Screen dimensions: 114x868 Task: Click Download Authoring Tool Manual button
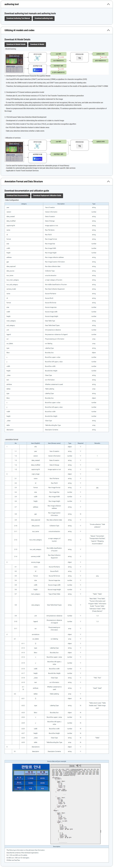(18, 18)
